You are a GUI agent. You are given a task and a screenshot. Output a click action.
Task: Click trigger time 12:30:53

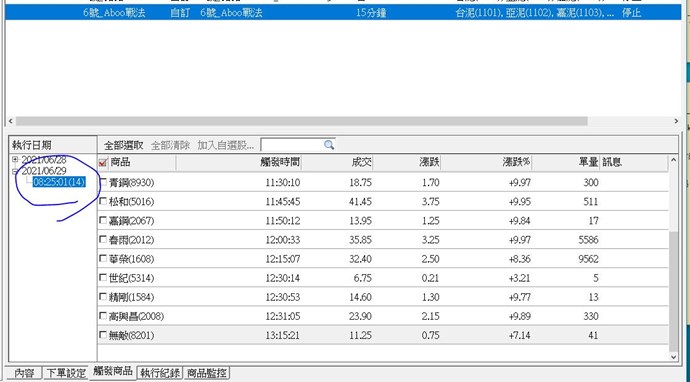pos(283,297)
